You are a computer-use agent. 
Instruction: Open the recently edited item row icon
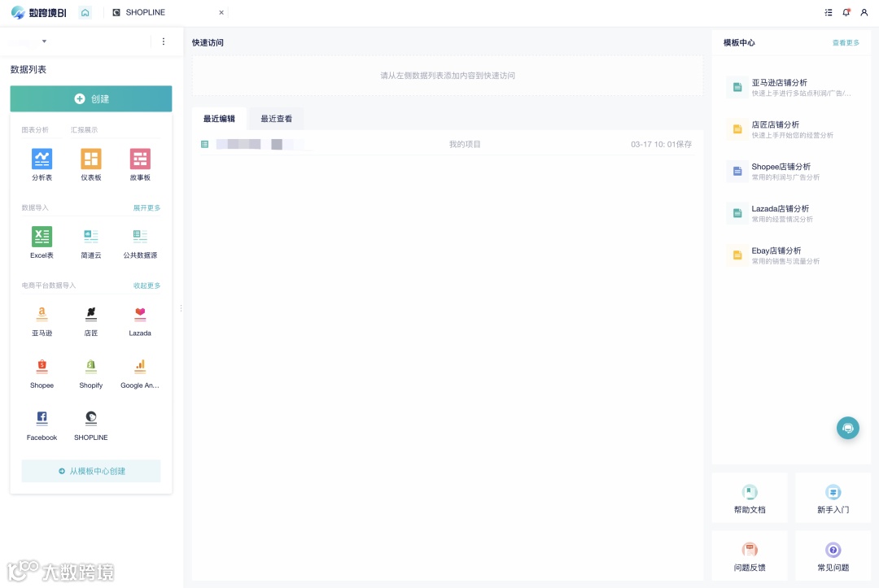[x=204, y=145]
